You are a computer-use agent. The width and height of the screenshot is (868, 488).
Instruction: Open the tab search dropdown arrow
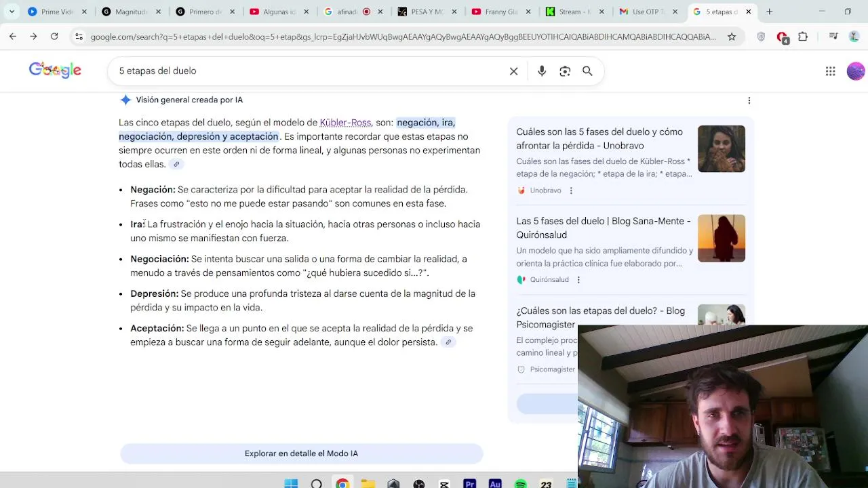click(12, 12)
